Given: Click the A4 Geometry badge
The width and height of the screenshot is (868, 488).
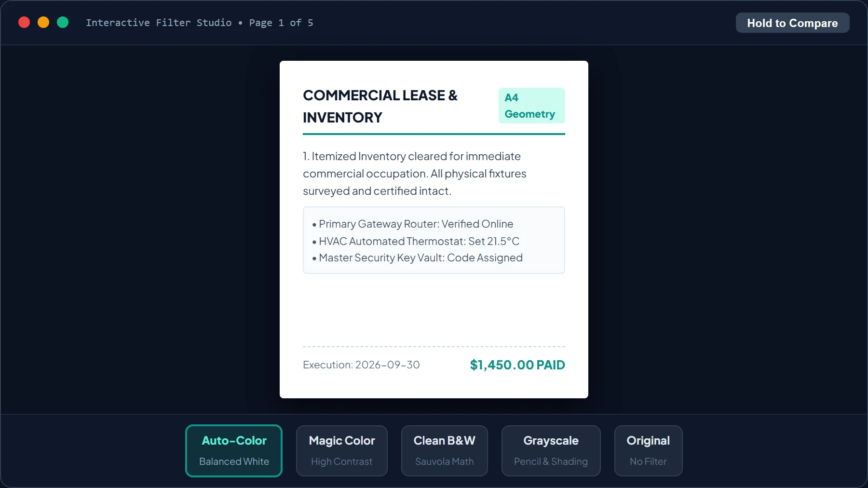Looking at the screenshot, I should 531,106.
